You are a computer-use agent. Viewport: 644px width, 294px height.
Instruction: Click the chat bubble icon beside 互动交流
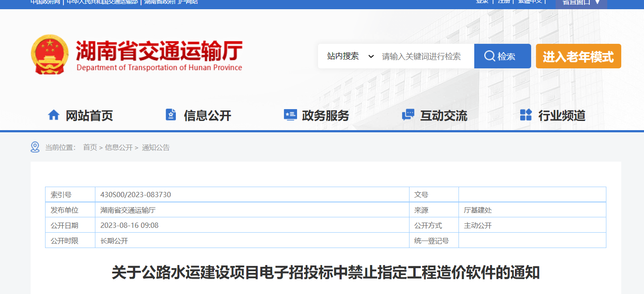coord(408,114)
